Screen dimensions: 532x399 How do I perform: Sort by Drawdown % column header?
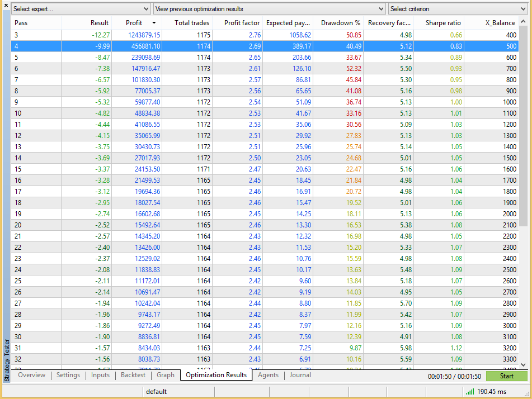pyautogui.click(x=340, y=23)
